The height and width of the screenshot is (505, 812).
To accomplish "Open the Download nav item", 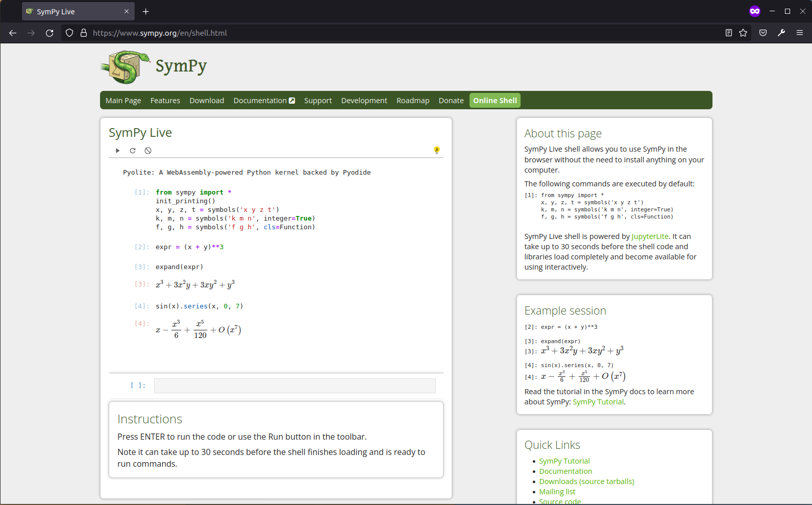I will (x=207, y=101).
